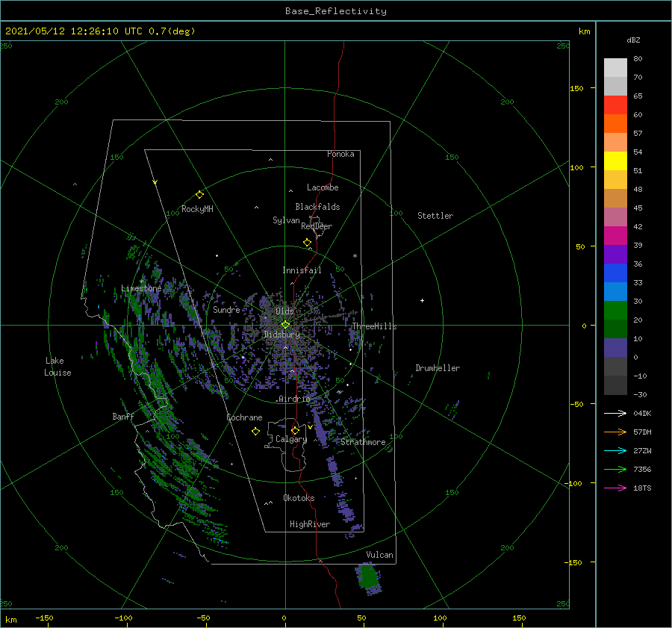Select the purple 36–39 dBZ swatch
Image resolution: width=672 pixels, height=628 pixels.
pyautogui.click(x=615, y=255)
